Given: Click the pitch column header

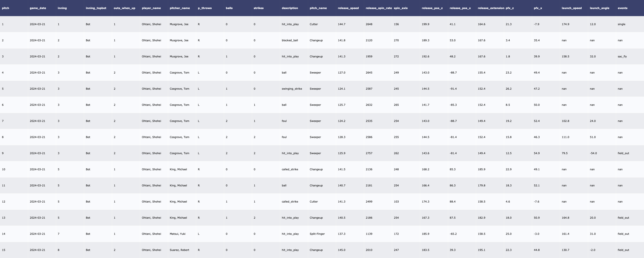Looking at the screenshot, I should pyautogui.click(x=6, y=8).
